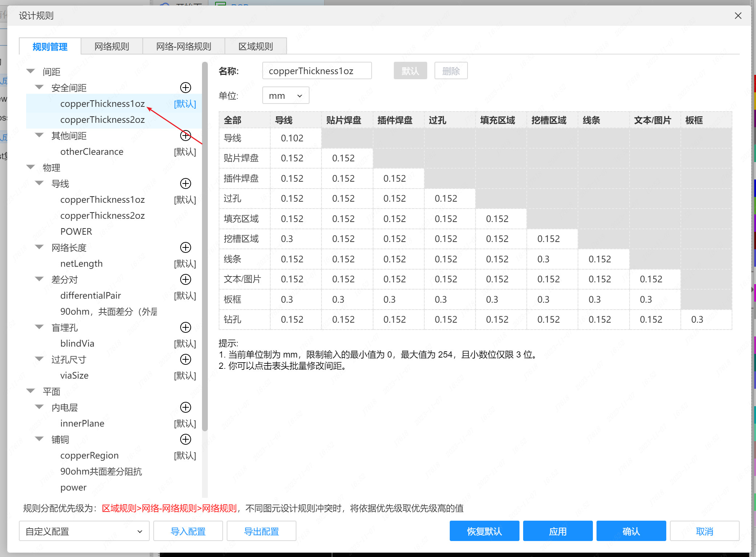Add a new 导线 rule
The height and width of the screenshot is (557, 756).
pos(186,183)
